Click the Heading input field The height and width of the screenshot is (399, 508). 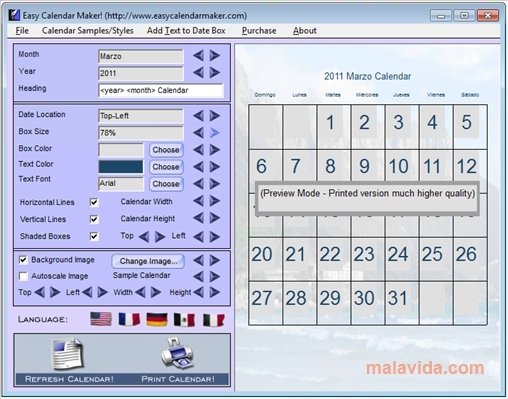(x=161, y=90)
